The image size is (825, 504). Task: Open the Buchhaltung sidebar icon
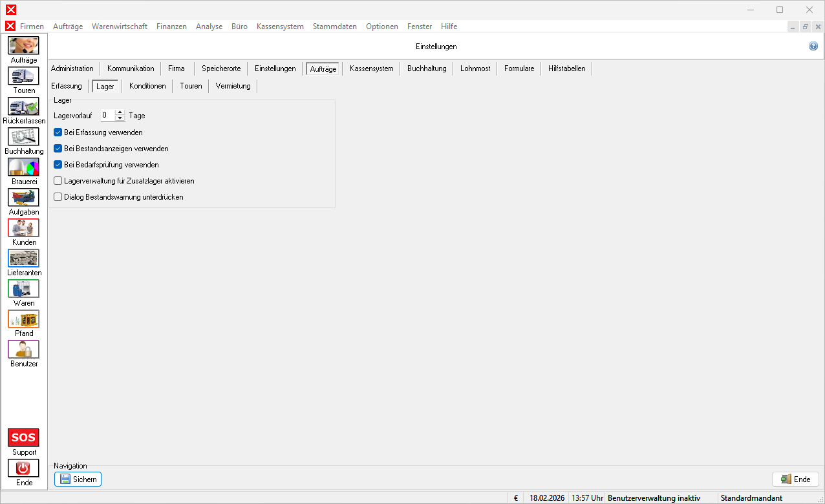tap(23, 137)
